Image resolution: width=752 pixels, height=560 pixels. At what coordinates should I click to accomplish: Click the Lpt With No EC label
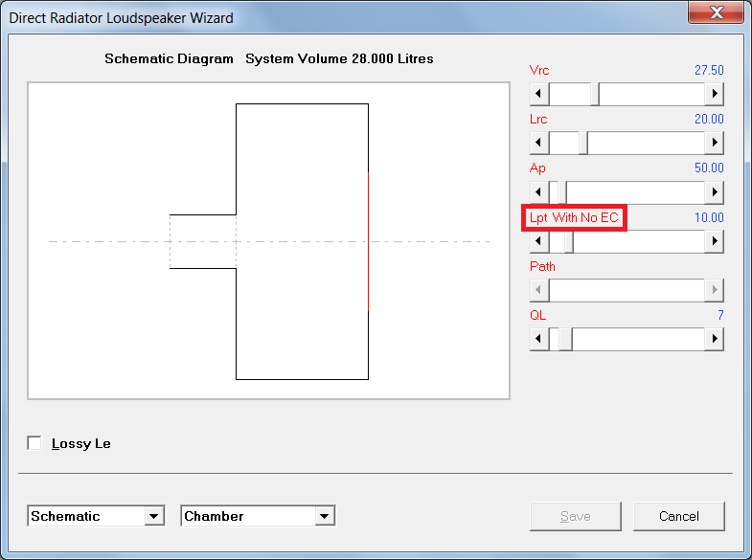click(x=574, y=218)
